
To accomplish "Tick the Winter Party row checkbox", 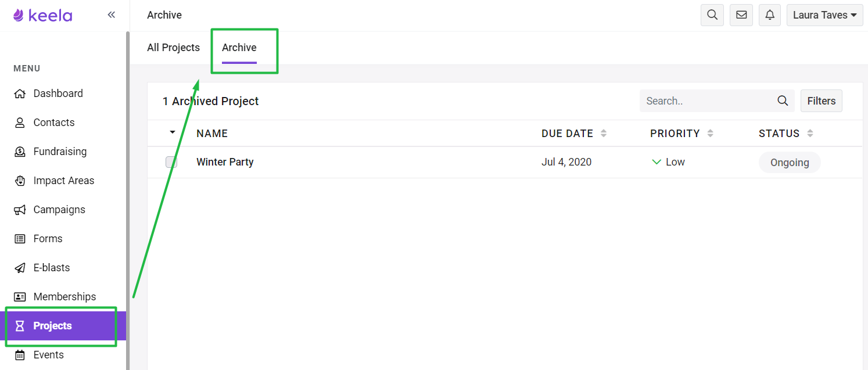I will [x=171, y=162].
